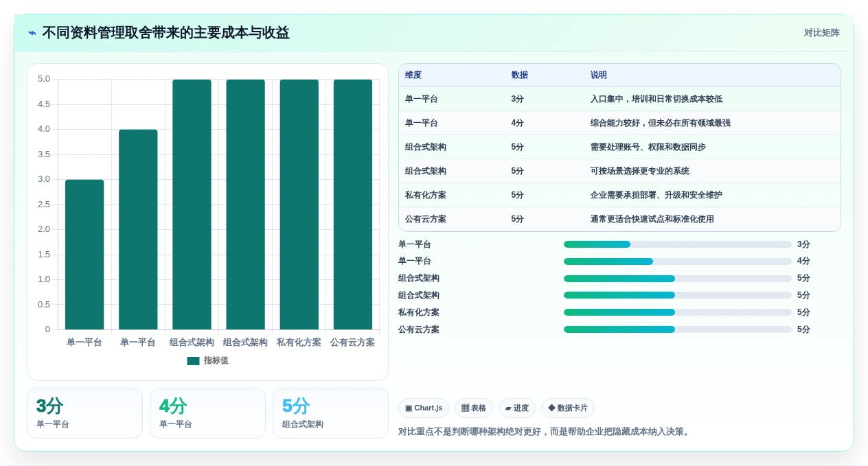Click the 2.5 y-axis tick label
Screen dimensions: 868x466
(44, 205)
